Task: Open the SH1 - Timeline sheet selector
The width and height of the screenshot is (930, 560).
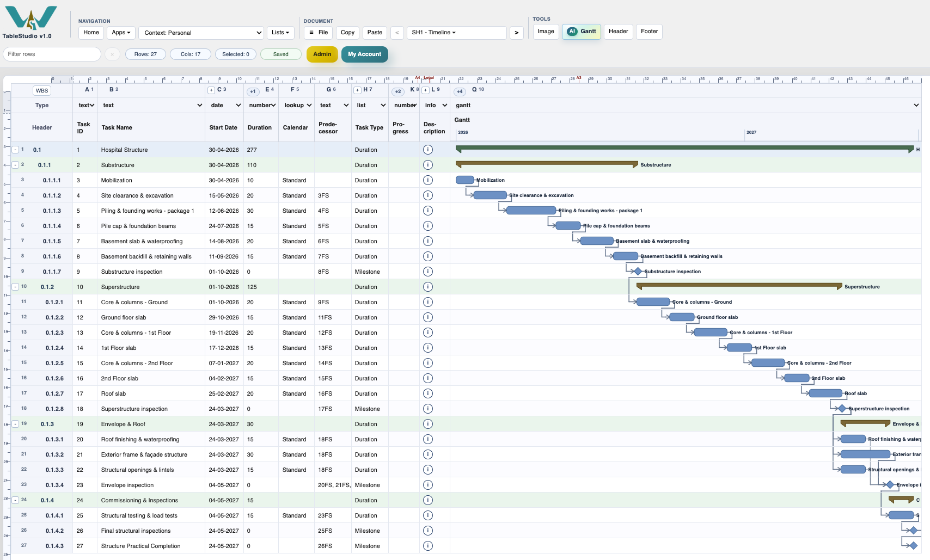Action: click(456, 33)
